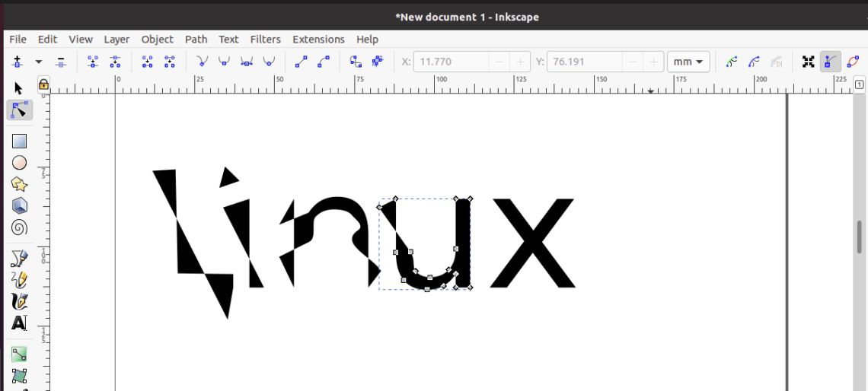Image resolution: width=868 pixels, height=391 pixels.
Task: Open the insert-node options dropdown arrow
Action: pyautogui.click(x=38, y=62)
